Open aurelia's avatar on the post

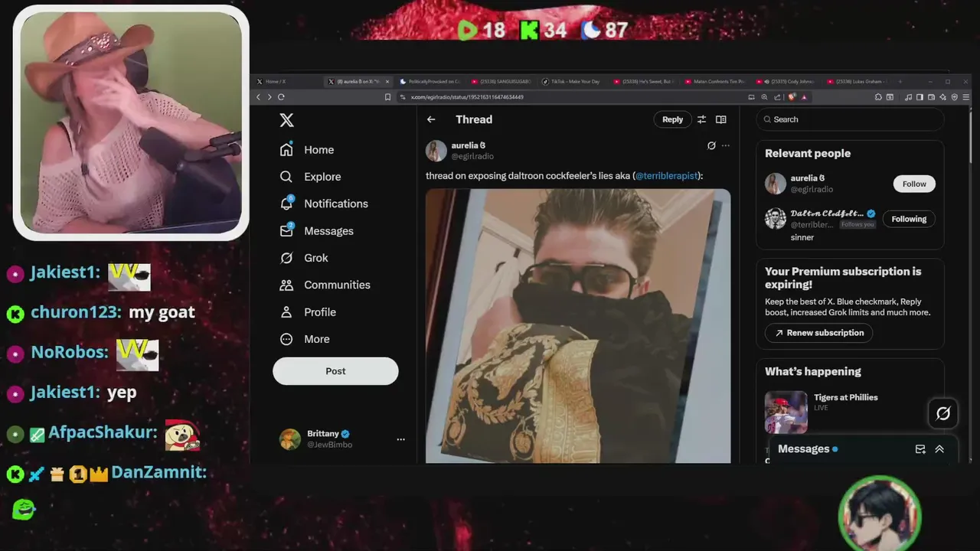(x=436, y=151)
